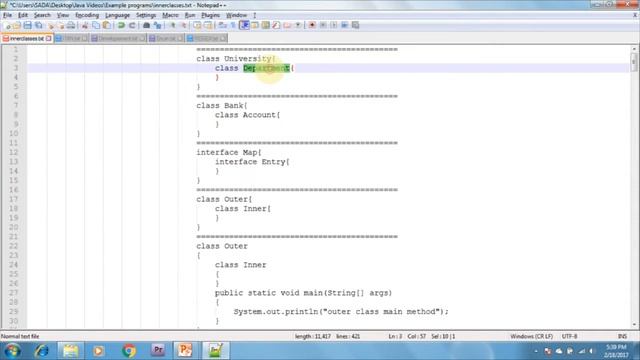The width and height of the screenshot is (640, 360).
Task: Toggle synchronized vertical scrolling
Action: pos(198,25)
